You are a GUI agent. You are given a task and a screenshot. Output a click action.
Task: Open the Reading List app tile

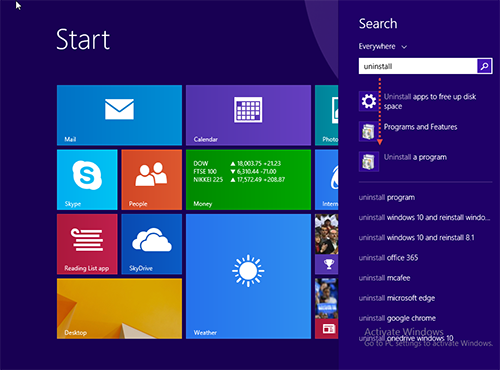click(x=87, y=244)
